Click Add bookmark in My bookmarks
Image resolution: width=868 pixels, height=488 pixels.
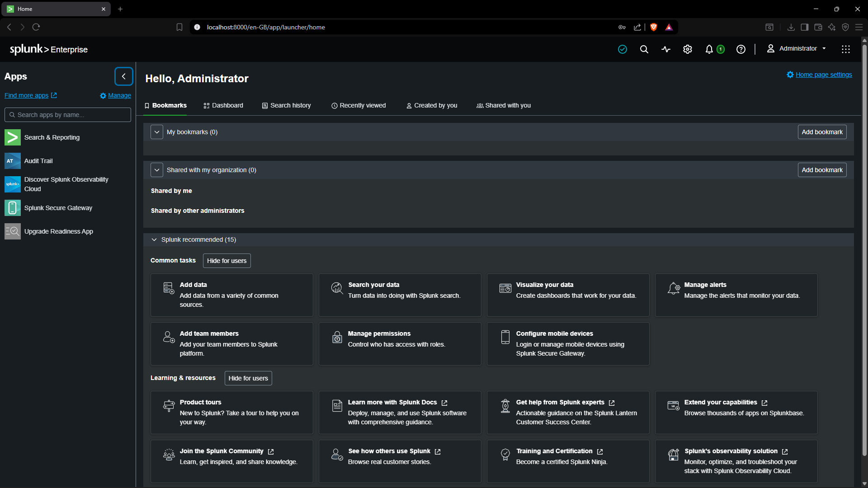(822, 132)
